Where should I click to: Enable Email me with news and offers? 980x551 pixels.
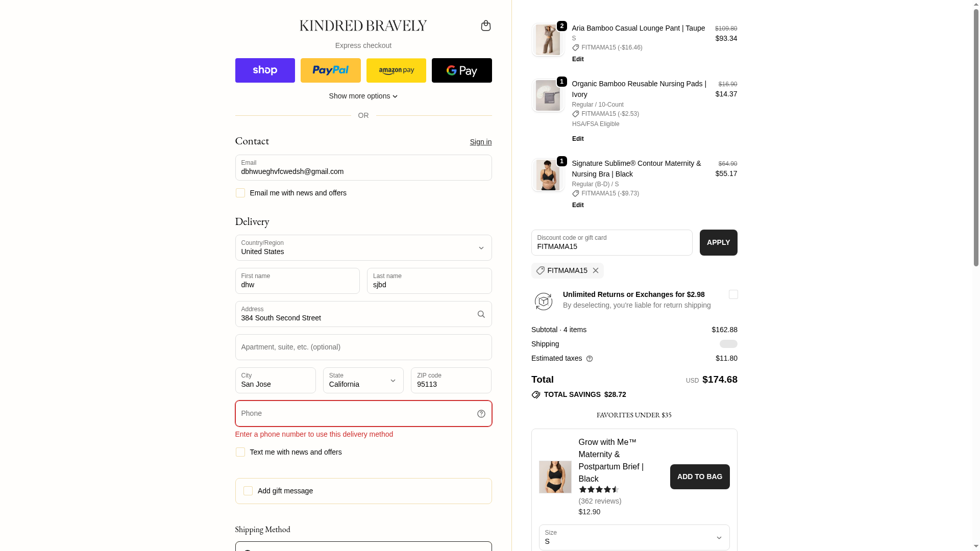pyautogui.click(x=240, y=193)
